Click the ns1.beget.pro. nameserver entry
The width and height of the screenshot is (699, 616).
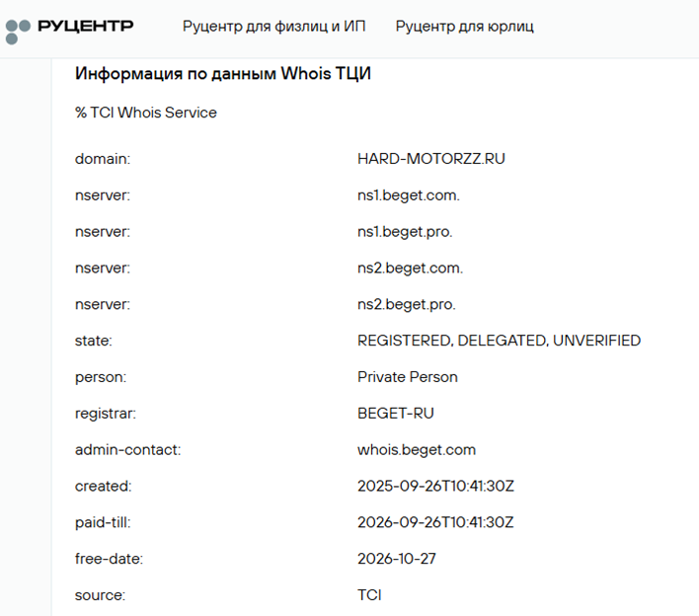[x=405, y=231]
